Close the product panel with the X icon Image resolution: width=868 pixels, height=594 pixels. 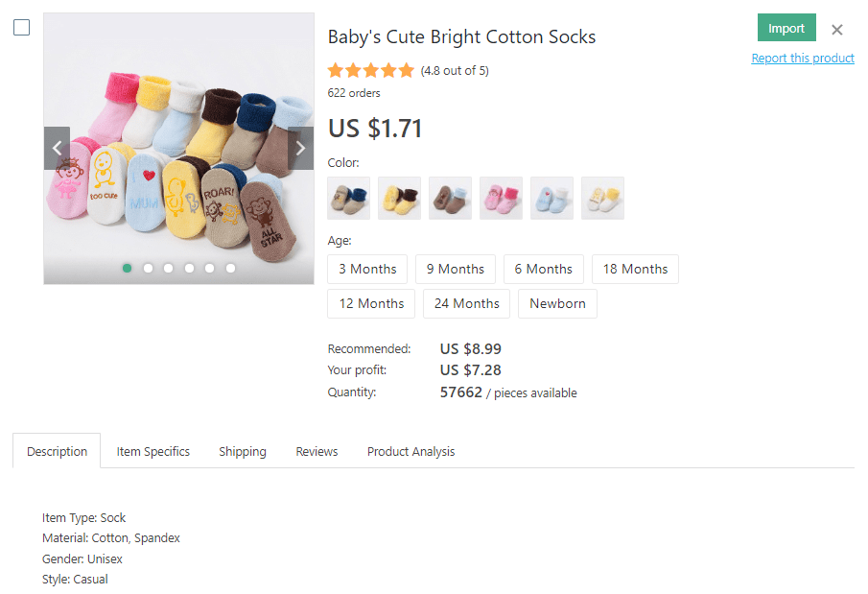[x=837, y=30]
